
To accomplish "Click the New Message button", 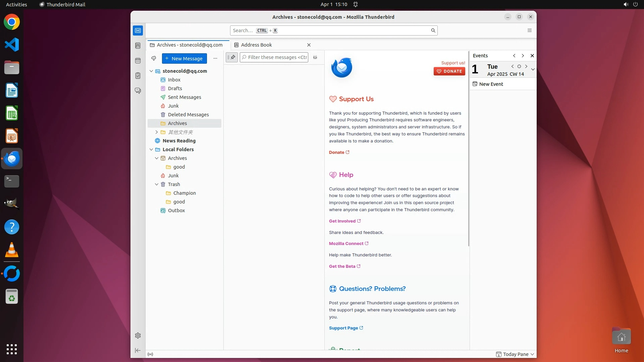I will pos(184,58).
